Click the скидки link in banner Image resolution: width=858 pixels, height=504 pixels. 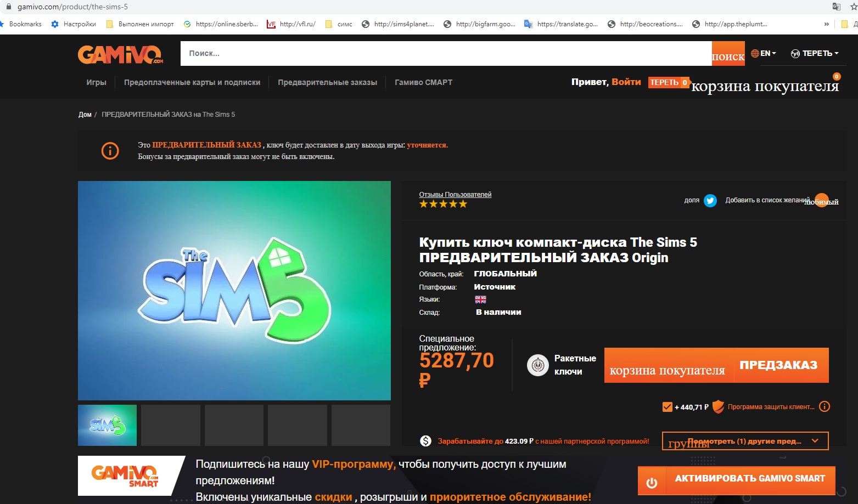point(333,497)
